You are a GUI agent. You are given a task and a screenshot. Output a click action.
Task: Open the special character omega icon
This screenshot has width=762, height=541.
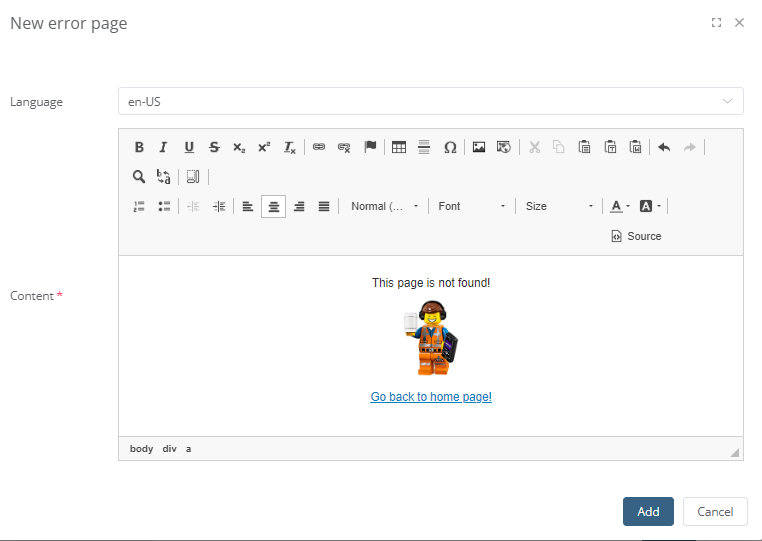(x=450, y=147)
